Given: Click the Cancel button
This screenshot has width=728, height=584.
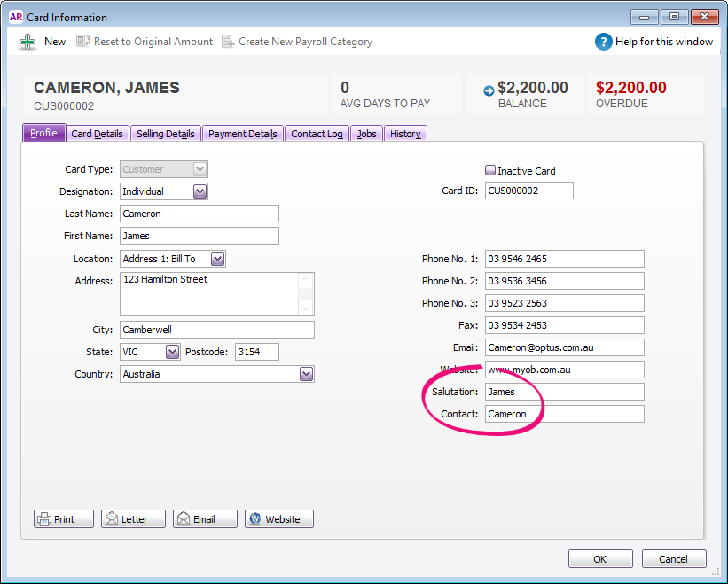Looking at the screenshot, I should pos(673,559).
